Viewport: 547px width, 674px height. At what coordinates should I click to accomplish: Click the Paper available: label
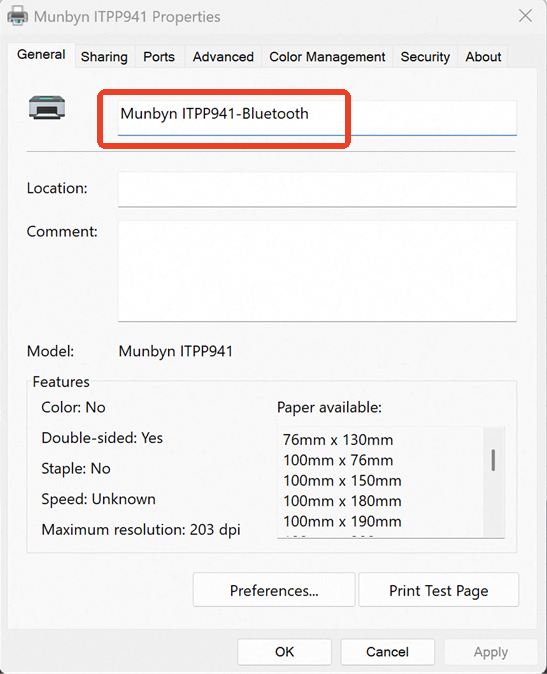[x=329, y=407]
